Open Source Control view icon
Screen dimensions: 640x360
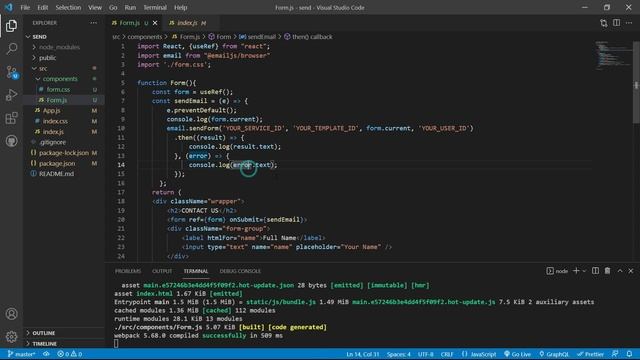coord(11,72)
